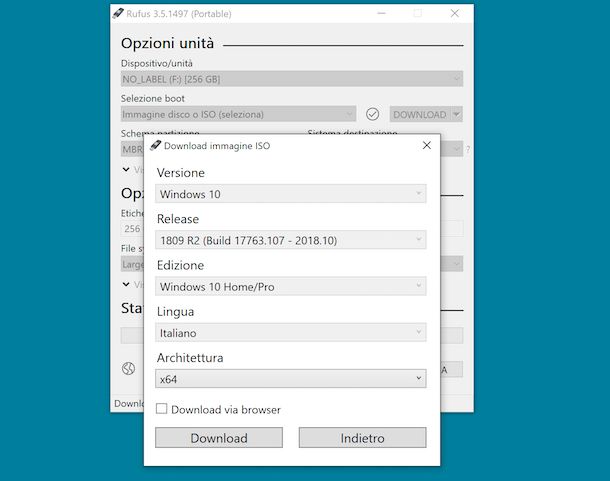Image resolution: width=610 pixels, height=481 pixels.
Task: Enable the Download via browser checkbox
Action: 161,409
